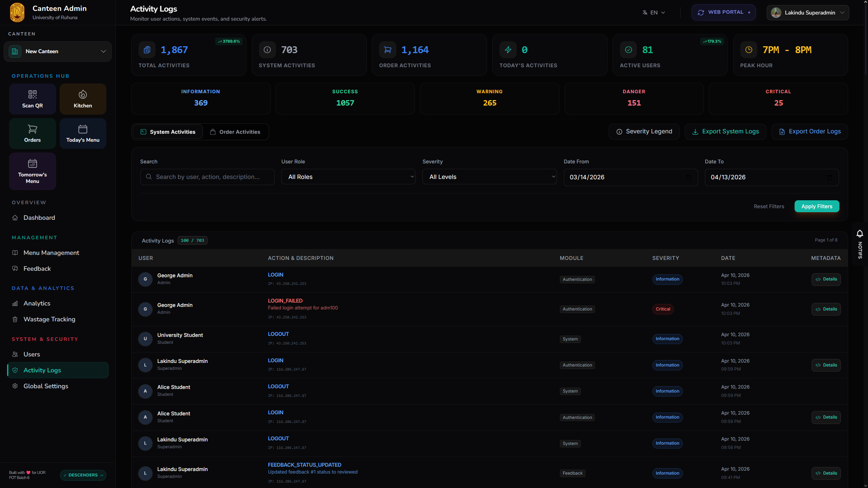Image resolution: width=868 pixels, height=488 pixels.
Task: Switch to Order Activities tab
Action: (x=235, y=132)
